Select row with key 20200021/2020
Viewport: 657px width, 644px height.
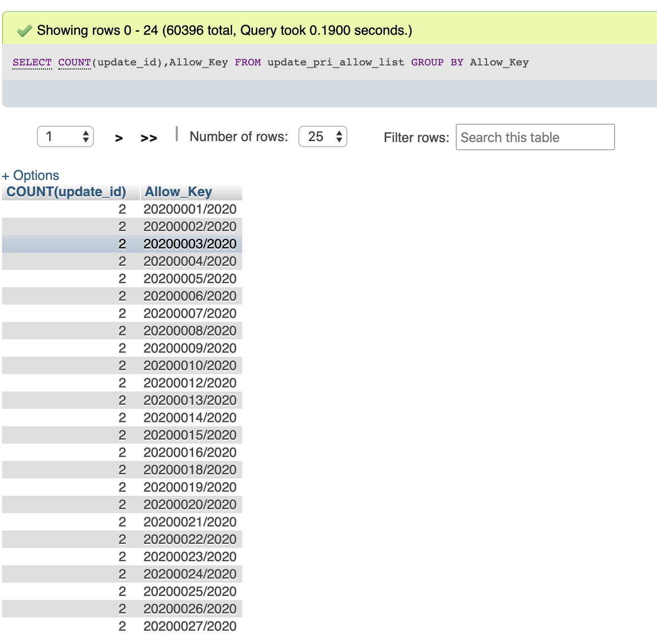[122, 522]
